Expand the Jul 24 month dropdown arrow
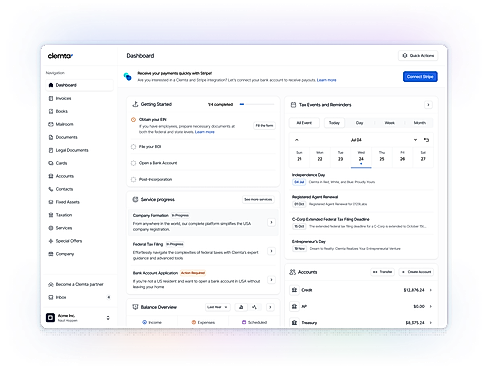Screen dimensions: 488x368 415,140
